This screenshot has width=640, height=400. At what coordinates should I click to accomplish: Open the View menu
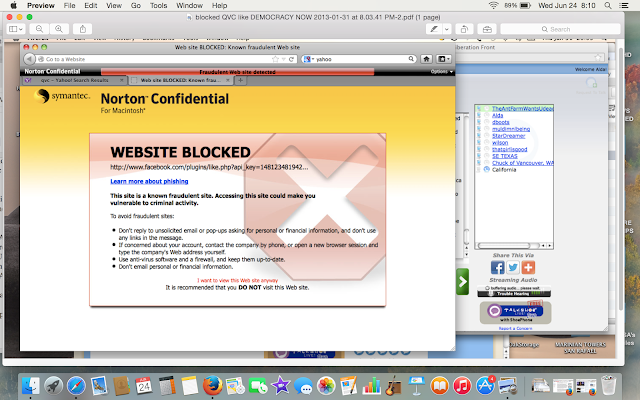[114, 5]
